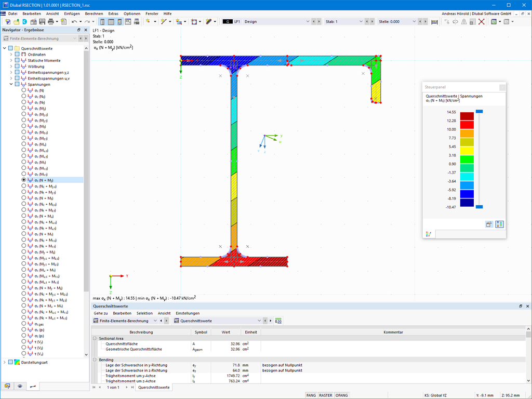The height and width of the screenshot is (399, 532).
Task: Select the σx (N) radio button
Action: tap(24, 90)
